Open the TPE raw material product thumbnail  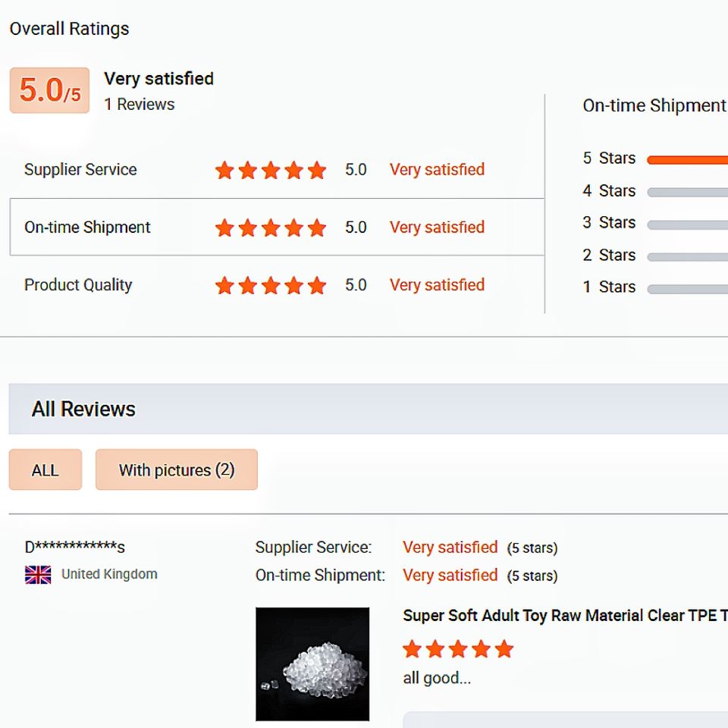click(x=312, y=664)
